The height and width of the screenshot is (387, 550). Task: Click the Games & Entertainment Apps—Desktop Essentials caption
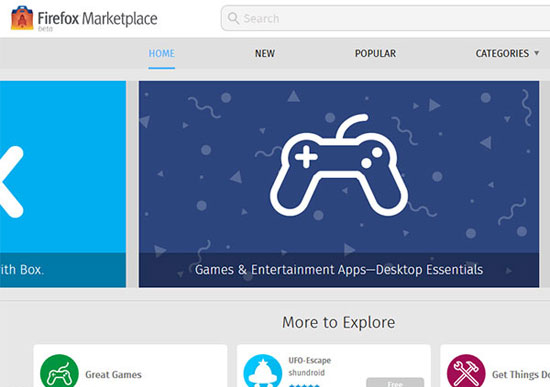pyautogui.click(x=339, y=269)
